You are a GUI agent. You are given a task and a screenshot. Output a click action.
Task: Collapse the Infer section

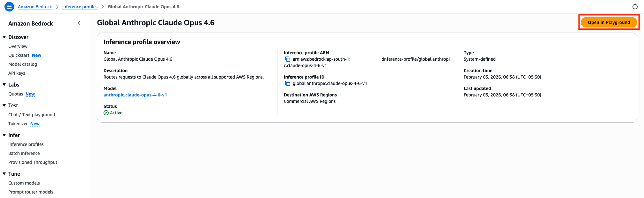(x=4, y=135)
